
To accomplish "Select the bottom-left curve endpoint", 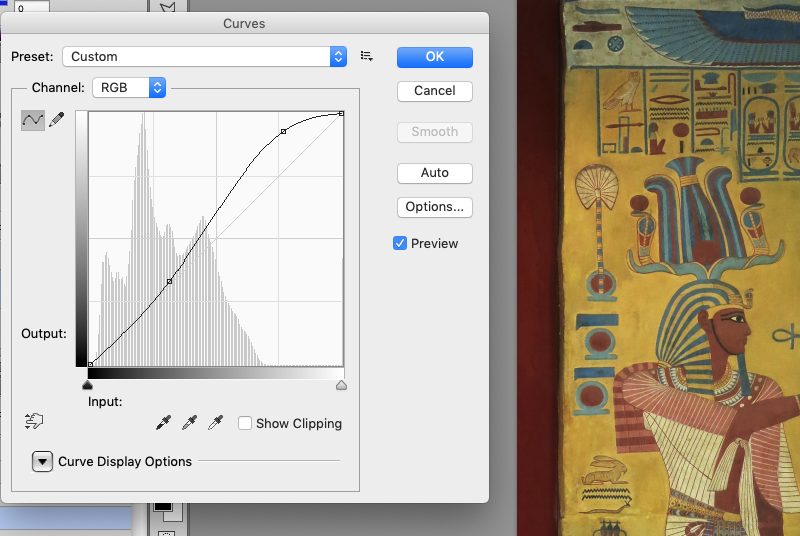I will [x=90, y=364].
